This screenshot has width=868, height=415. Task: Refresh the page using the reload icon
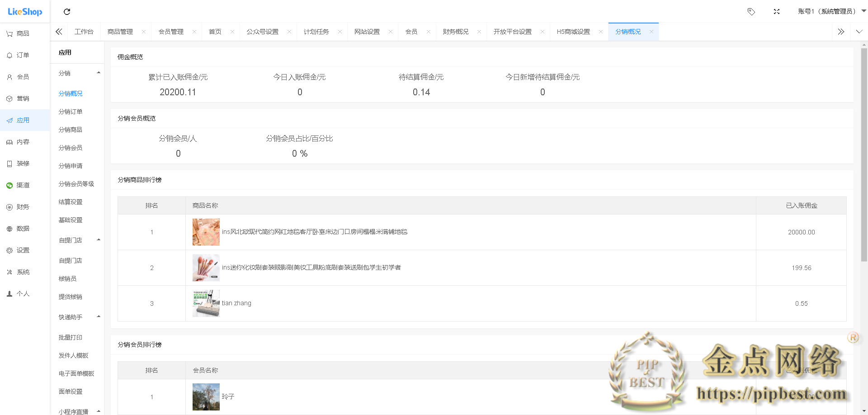point(67,12)
